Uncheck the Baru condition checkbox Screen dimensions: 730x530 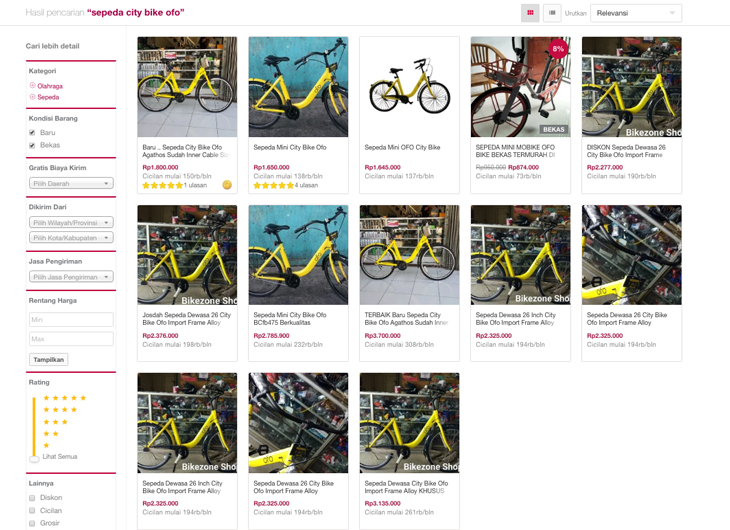33,132
